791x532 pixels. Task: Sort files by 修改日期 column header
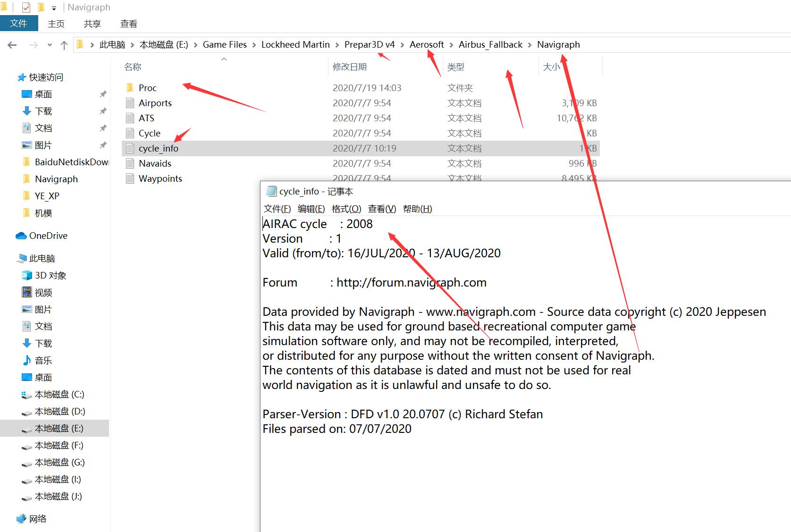tap(349, 67)
